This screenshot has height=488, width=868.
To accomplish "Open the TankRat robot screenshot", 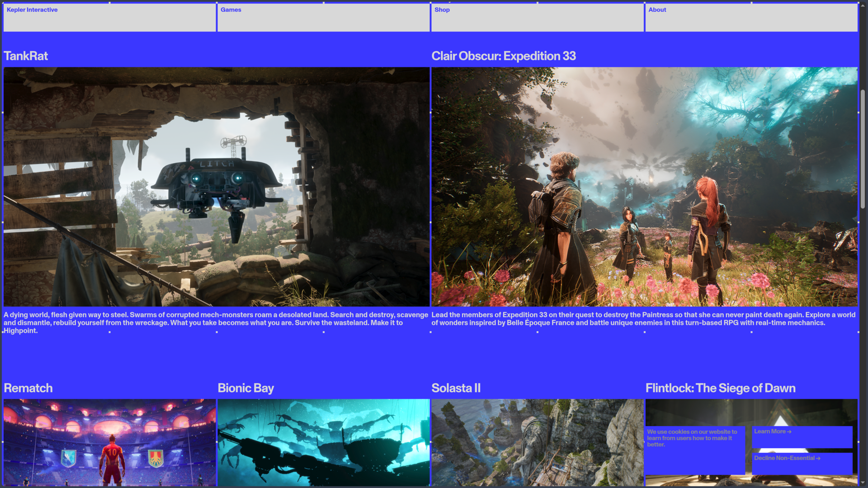I will coord(217,187).
